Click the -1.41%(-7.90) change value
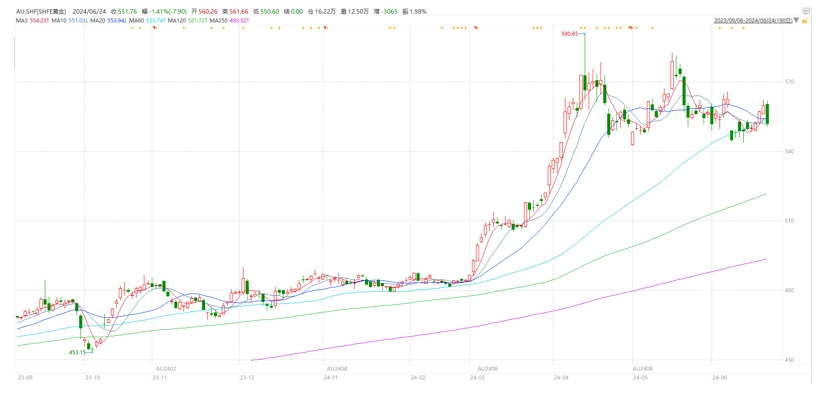The width and height of the screenshot is (821, 397). tap(168, 11)
